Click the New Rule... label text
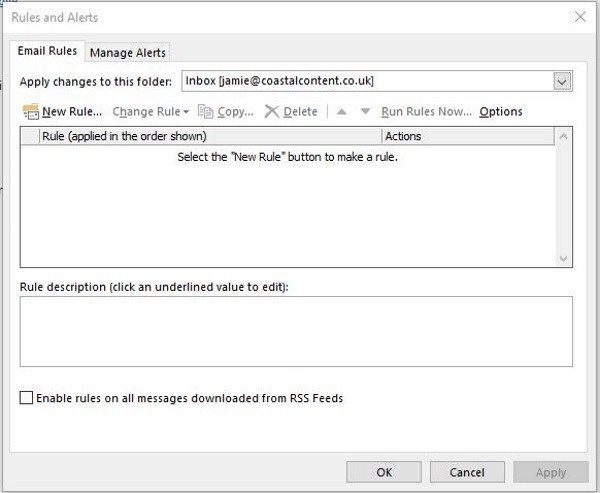600x493 pixels. point(72,112)
